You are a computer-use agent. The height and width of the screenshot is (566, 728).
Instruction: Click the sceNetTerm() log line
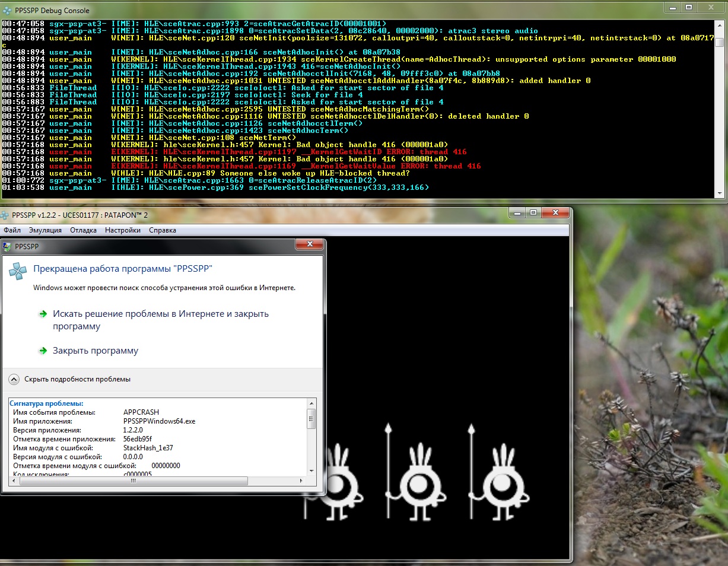tap(149, 138)
